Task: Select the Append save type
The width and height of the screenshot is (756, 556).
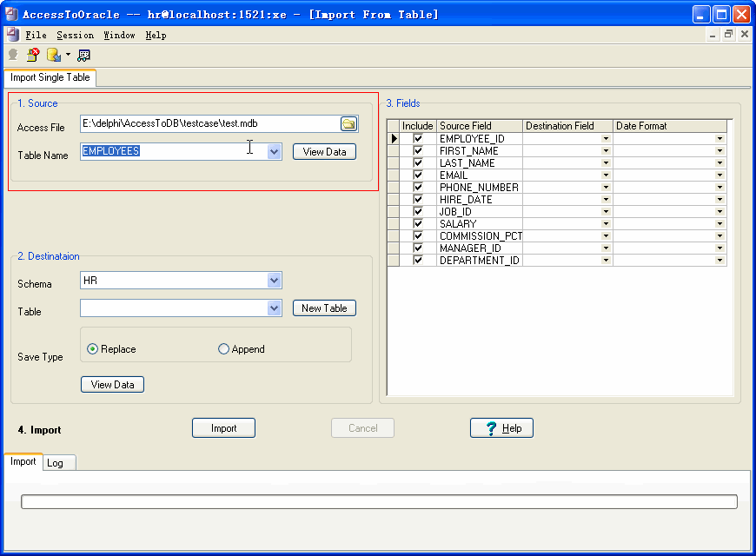Action: [x=223, y=348]
